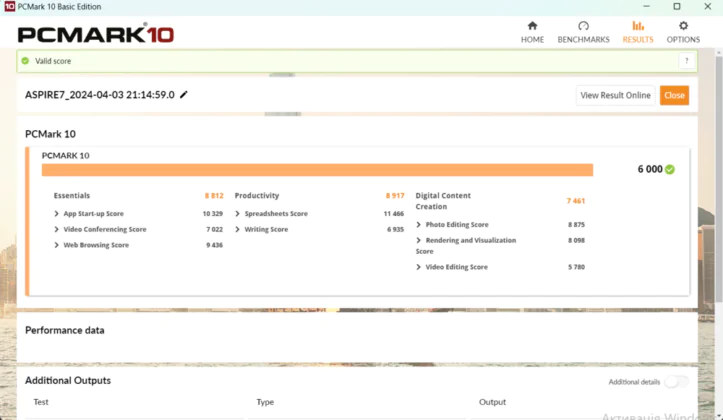The image size is (723, 420).
Task: Click Digital Content Creation heading
Action: click(443, 201)
